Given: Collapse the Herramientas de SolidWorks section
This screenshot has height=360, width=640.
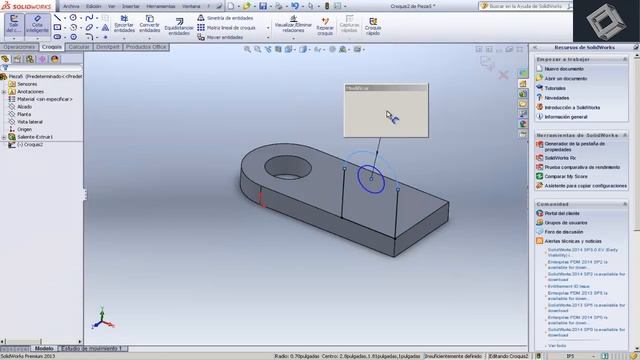Looking at the screenshot, I should click(x=625, y=135).
